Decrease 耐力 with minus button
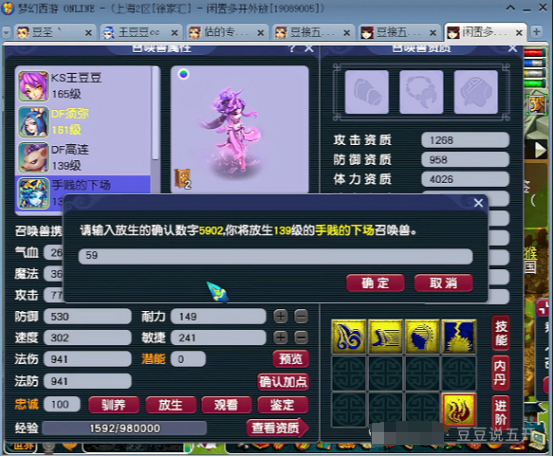554x457 pixels. tap(301, 316)
